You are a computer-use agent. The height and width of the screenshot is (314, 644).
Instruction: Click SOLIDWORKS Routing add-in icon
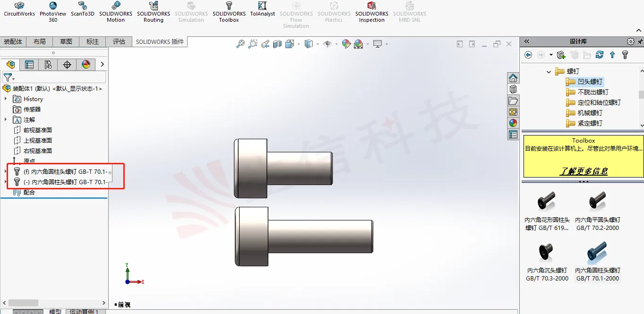(x=154, y=6)
